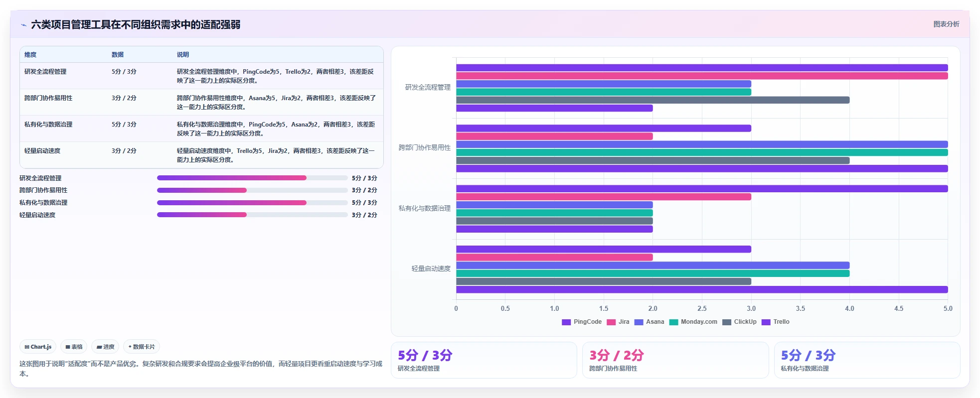The height and width of the screenshot is (398, 980).
Task: Click the description mentioning PingCode为5，Asana为2
Action: click(x=276, y=129)
